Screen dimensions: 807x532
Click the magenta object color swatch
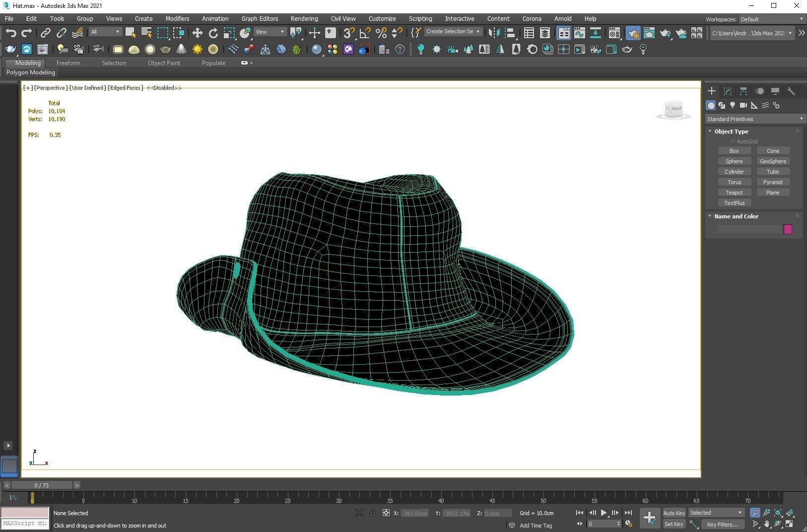(x=788, y=229)
